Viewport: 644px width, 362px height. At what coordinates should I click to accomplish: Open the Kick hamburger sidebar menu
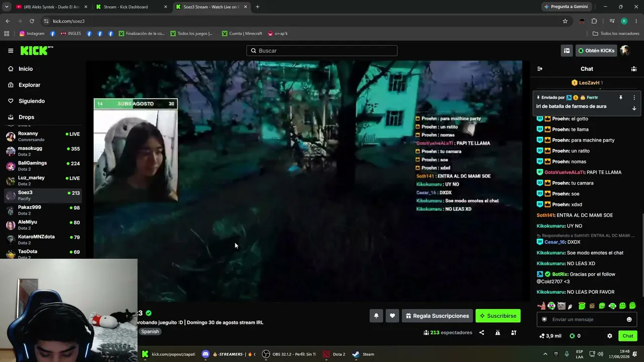coord(11,51)
